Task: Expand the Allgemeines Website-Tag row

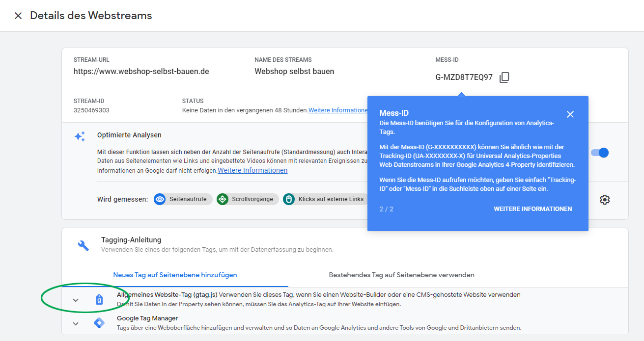Action: pos(76,300)
